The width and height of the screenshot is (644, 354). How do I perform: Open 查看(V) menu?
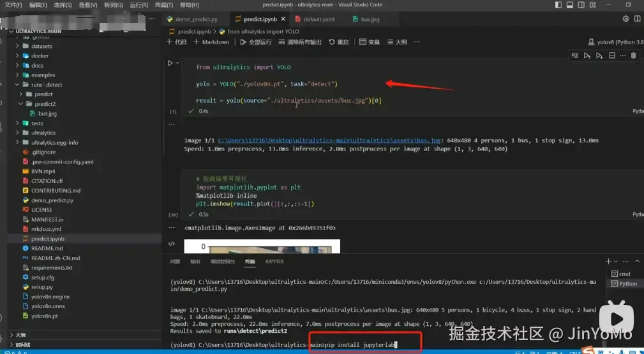[x=88, y=5]
